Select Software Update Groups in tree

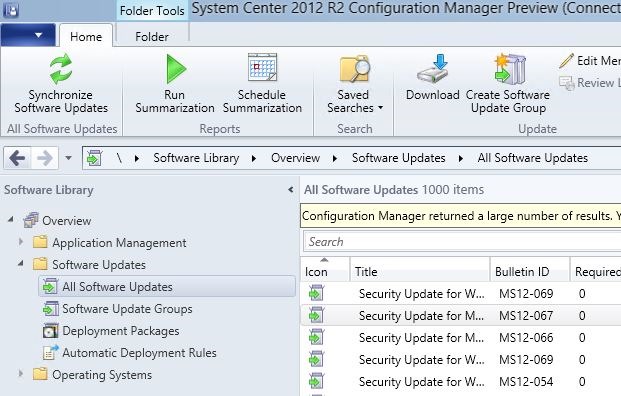coord(127,308)
